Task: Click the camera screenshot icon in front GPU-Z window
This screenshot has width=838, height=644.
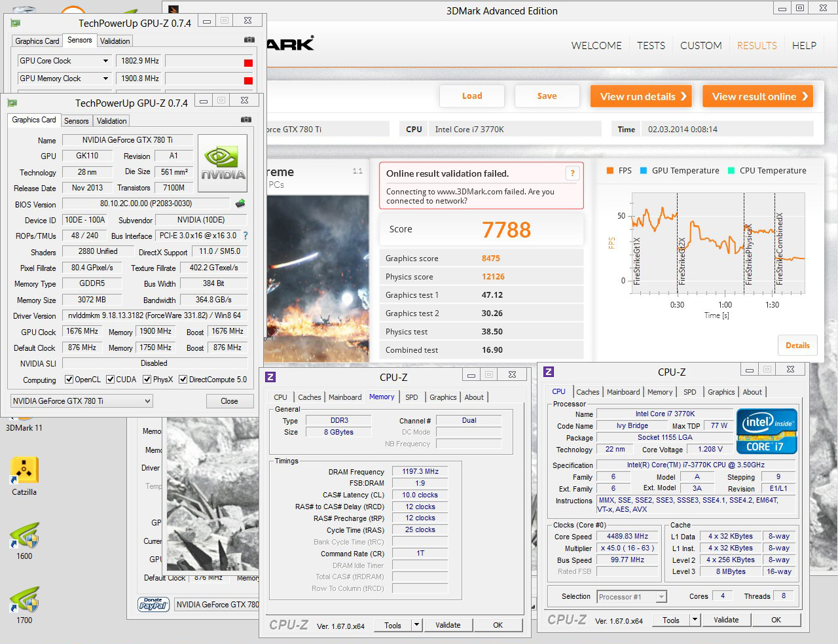Action: click(246, 120)
